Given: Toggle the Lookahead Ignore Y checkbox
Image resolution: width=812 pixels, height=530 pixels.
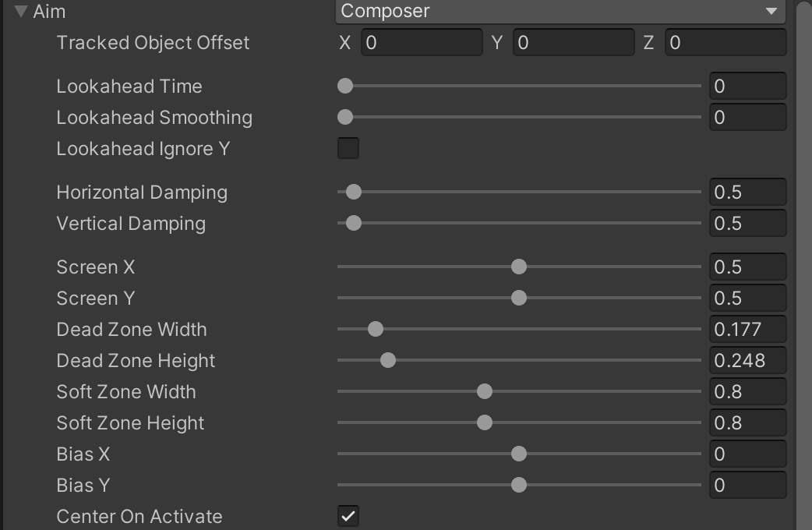Looking at the screenshot, I should tap(348, 148).
